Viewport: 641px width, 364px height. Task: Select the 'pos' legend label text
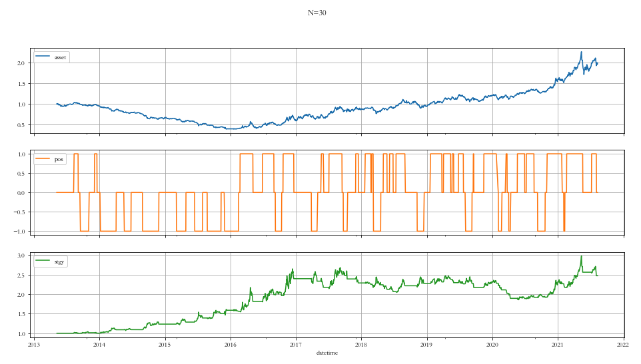tap(59, 160)
